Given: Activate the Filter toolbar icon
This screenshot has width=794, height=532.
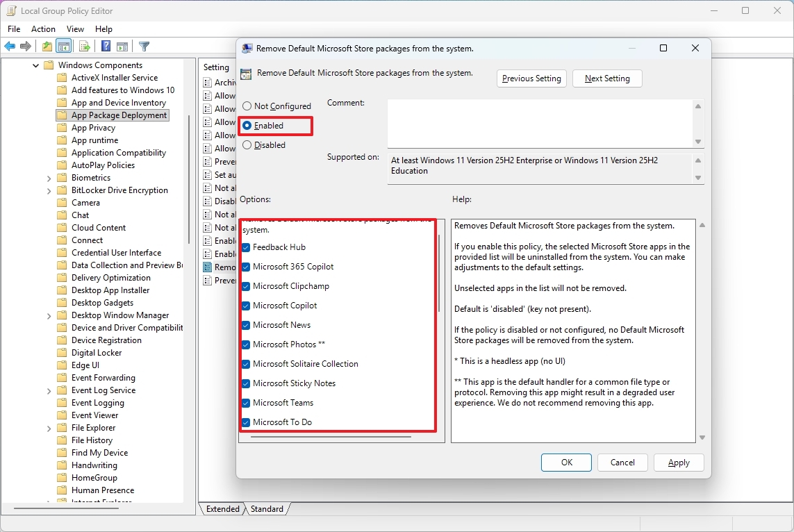Looking at the screenshot, I should (x=144, y=46).
